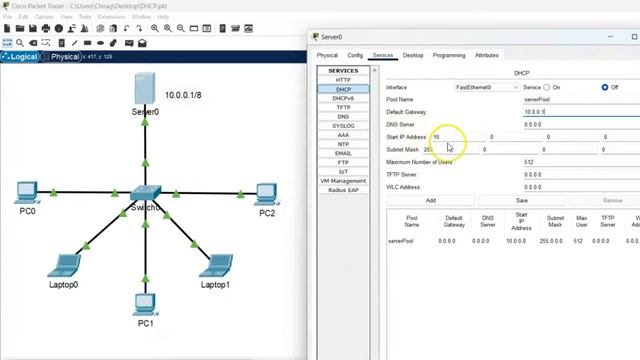Click the WLC Address field

[x=581, y=187]
